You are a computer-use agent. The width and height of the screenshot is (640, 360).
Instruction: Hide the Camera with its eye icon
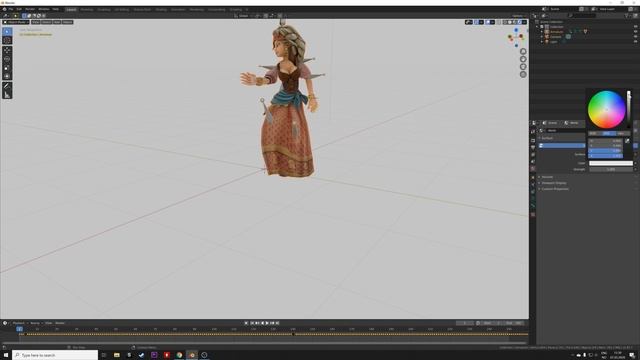coord(636,37)
